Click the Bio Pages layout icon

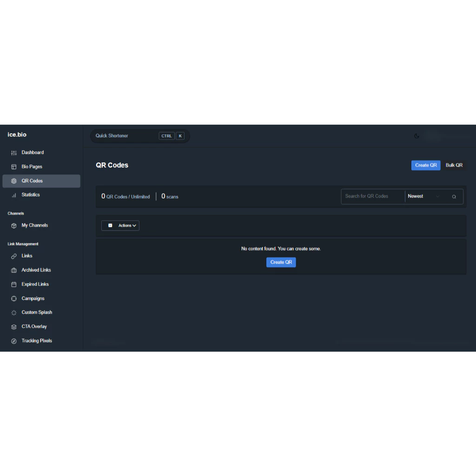[14, 167]
